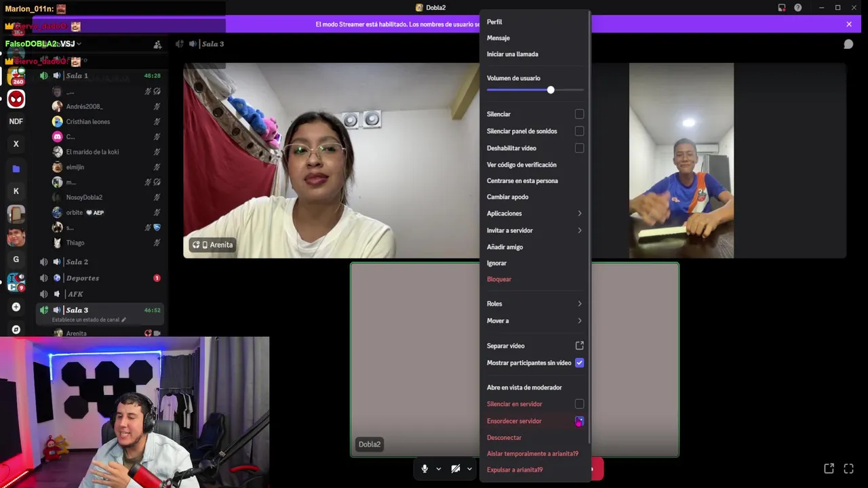This screenshot has height=488, width=868.
Task: Check Silenciar en servidor checkbox
Action: pos(579,404)
